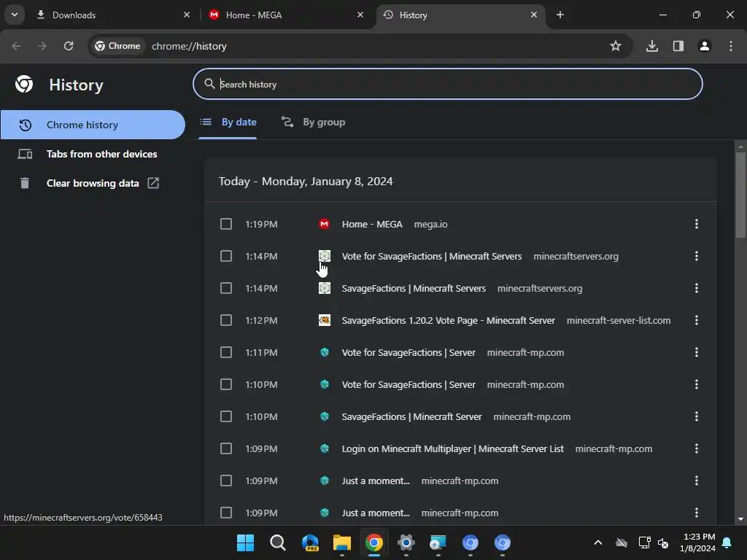Open Chrome's three-dot main menu
The width and height of the screenshot is (747, 560).
[731, 46]
